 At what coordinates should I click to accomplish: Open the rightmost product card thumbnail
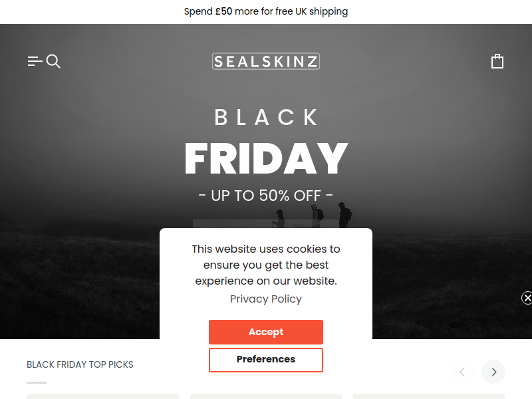click(x=429, y=396)
